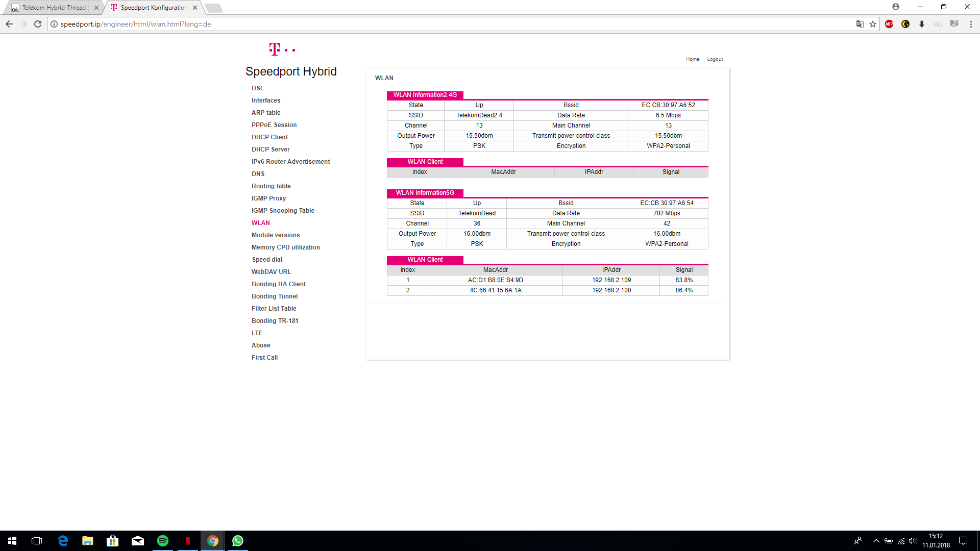980x551 pixels.
Task: Select MAC address AC:D1:B8:0E:B4:9D
Action: click(496, 280)
